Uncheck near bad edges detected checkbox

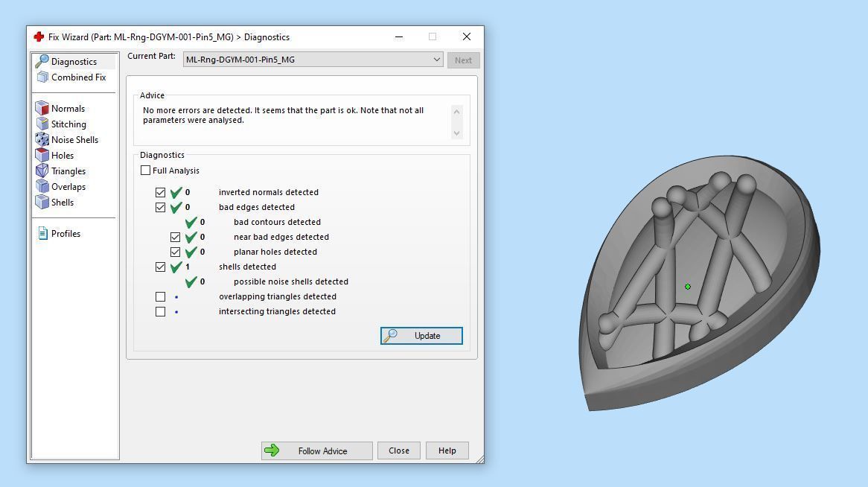pyautogui.click(x=176, y=237)
